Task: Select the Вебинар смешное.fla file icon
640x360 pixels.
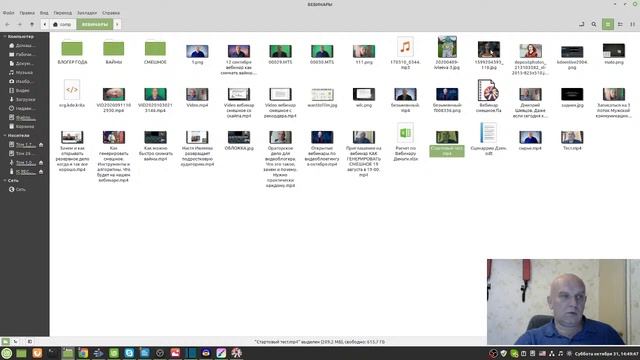Action: pyautogui.click(x=489, y=90)
